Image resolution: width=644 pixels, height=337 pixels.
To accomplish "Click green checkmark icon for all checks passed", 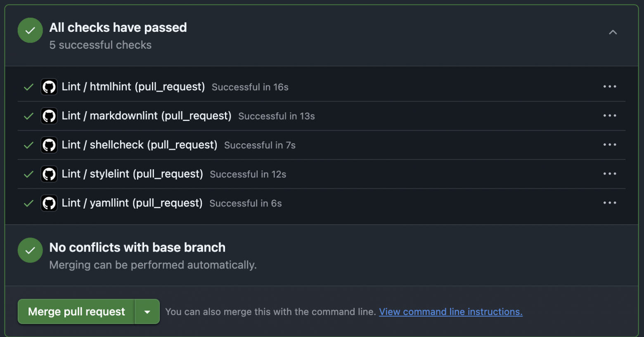I will (x=30, y=31).
